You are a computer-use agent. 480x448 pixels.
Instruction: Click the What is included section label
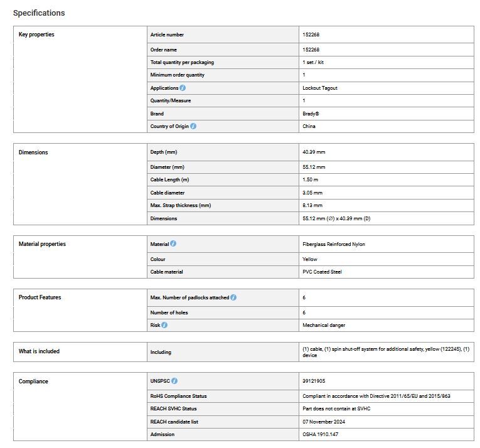coord(39,351)
